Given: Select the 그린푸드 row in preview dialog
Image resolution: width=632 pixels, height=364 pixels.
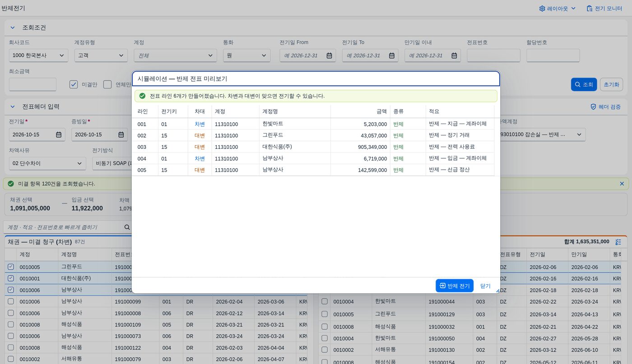Looking at the screenshot, I should 313,135.
